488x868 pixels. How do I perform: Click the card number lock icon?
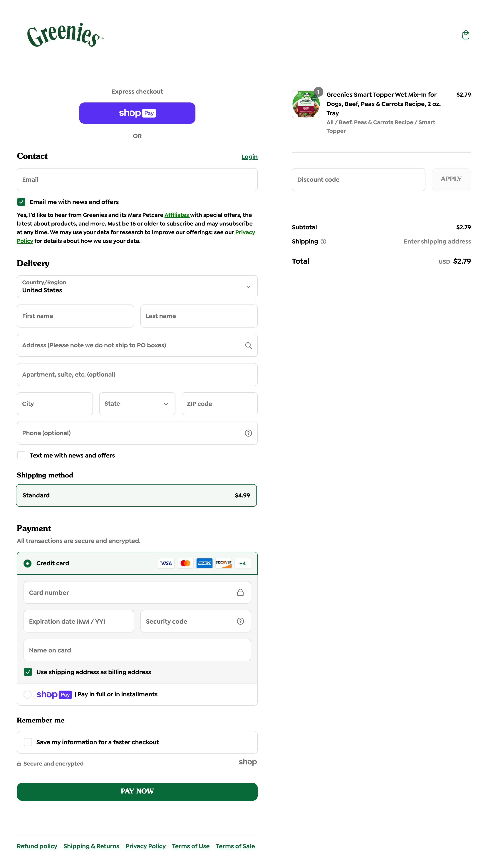click(240, 592)
